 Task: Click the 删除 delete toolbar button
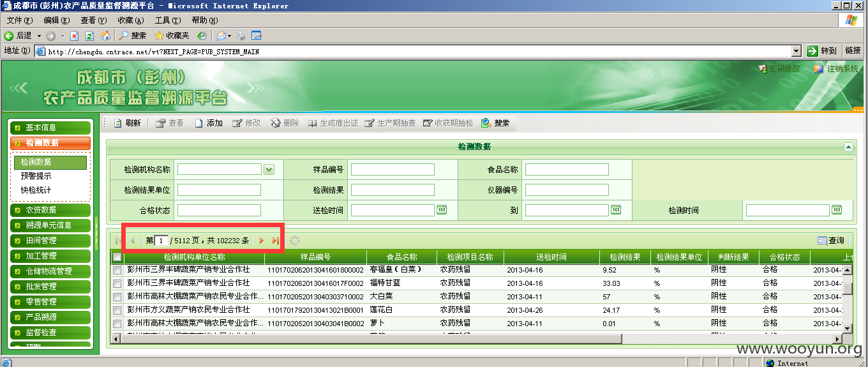click(x=285, y=123)
